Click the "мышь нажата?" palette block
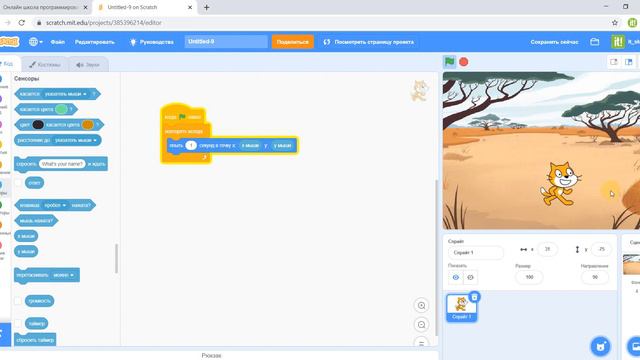Image resolution: width=640 pixels, height=360 pixels. pyautogui.click(x=36, y=221)
